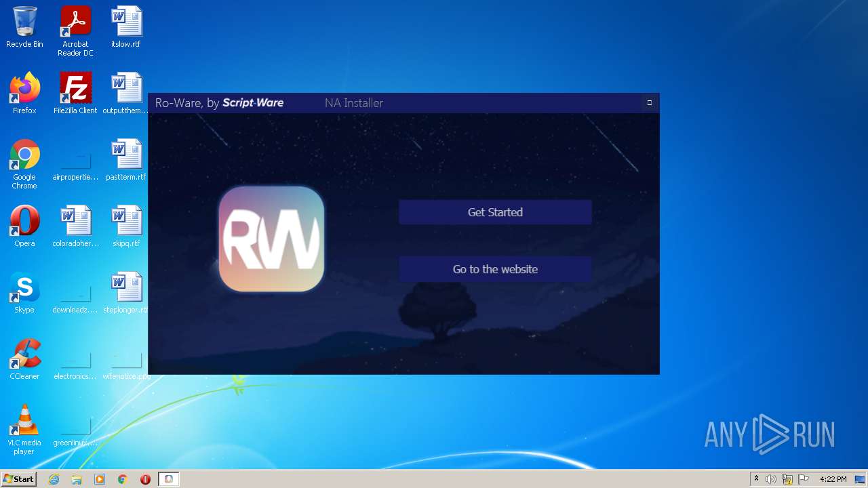The width and height of the screenshot is (868, 488).
Task: Select the skipq.rtf desktop file
Action: 126,226
